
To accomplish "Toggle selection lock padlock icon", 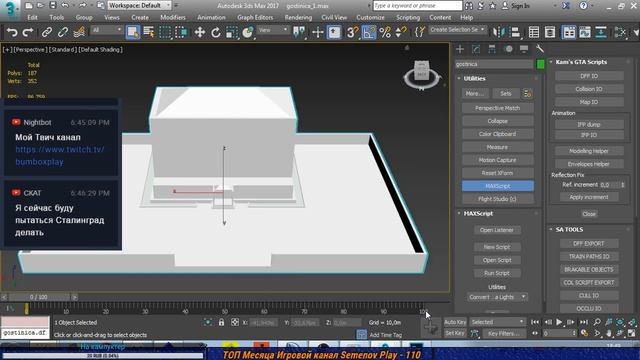I will (x=221, y=322).
